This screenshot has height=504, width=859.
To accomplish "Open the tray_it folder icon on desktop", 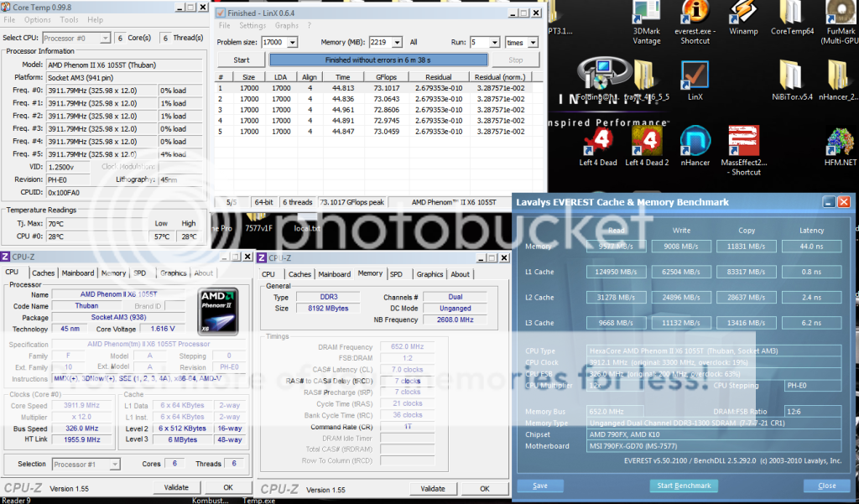I will click(x=647, y=81).
